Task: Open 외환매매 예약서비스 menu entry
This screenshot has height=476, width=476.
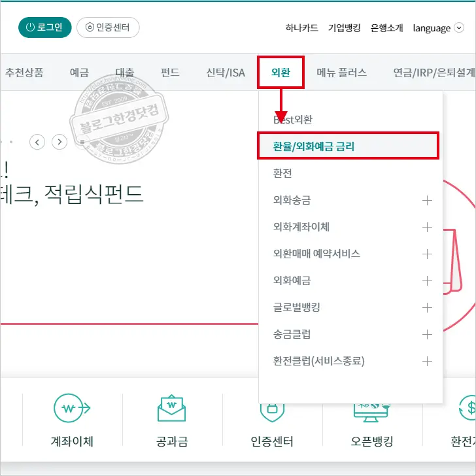Action: (x=316, y=254)
